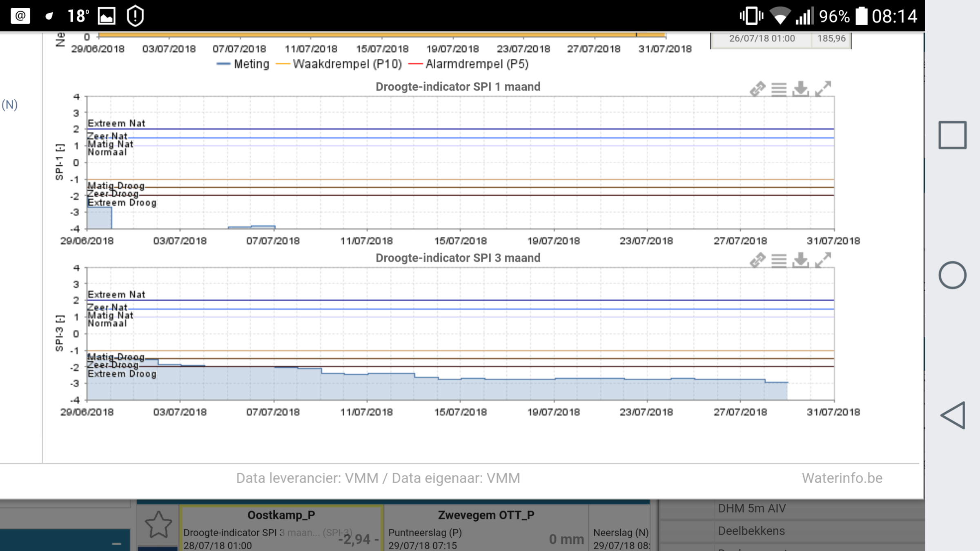The width and height of the screenshot is (980, 551).
Task: Toggle the Waakdrempel (P10) legend series
Action: click(x=339, y=64)
